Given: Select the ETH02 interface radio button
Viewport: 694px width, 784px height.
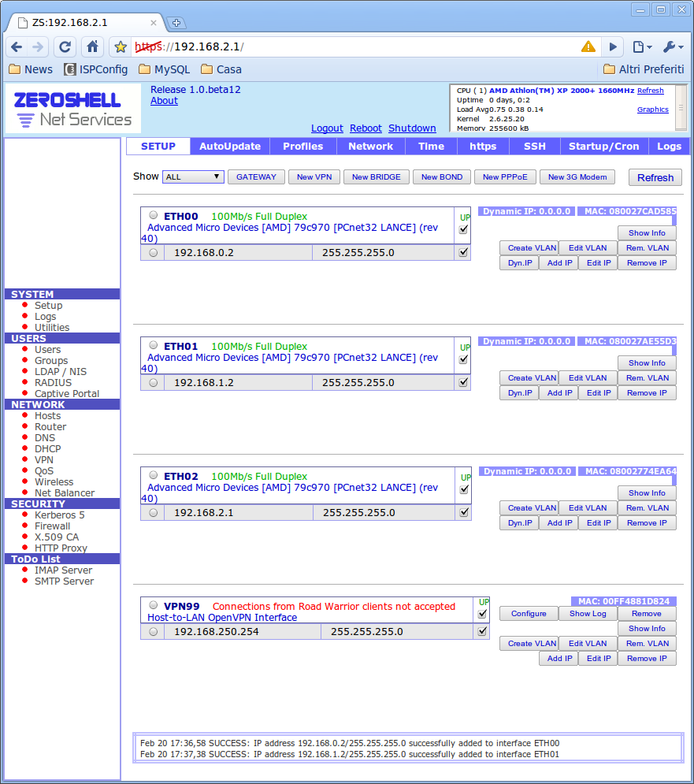Looking at the screenshot, I should [154, 475].
